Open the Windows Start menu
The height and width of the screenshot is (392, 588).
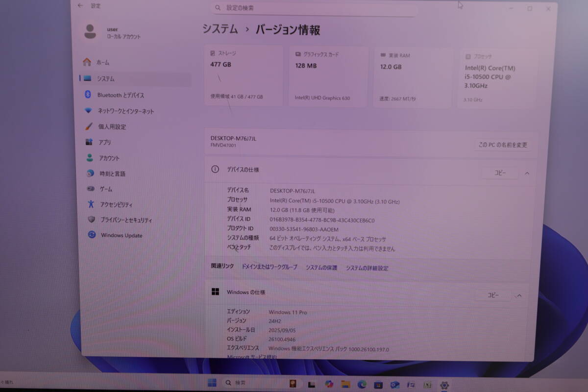(x=212, y=383)
